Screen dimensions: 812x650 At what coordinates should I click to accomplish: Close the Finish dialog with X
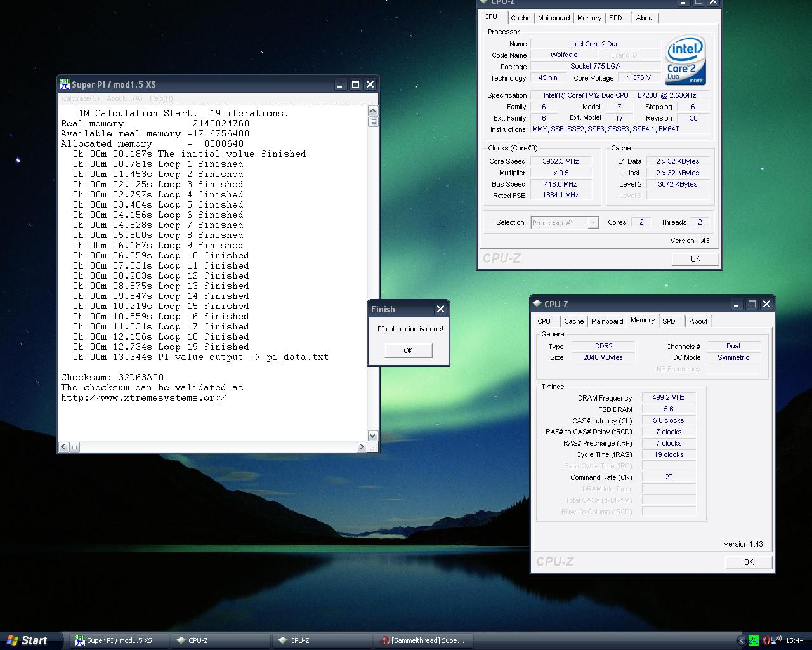440,309
